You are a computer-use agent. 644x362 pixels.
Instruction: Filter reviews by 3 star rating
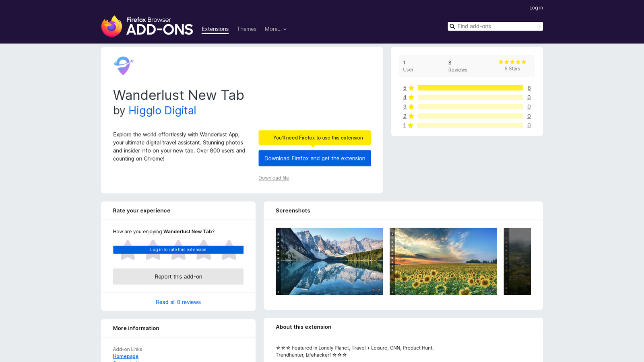408,107
